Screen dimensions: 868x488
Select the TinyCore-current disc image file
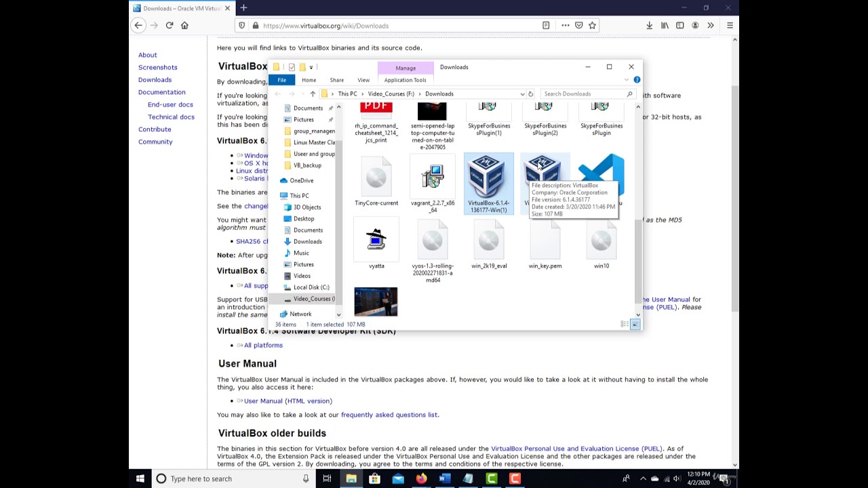pos(376,182)
